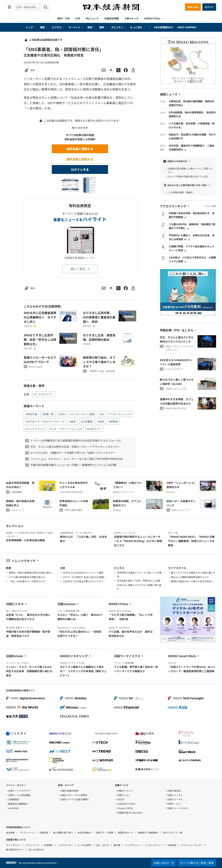
Task: Click the NATIONAL GEOGRAPHIC logo
Action: 56,761
